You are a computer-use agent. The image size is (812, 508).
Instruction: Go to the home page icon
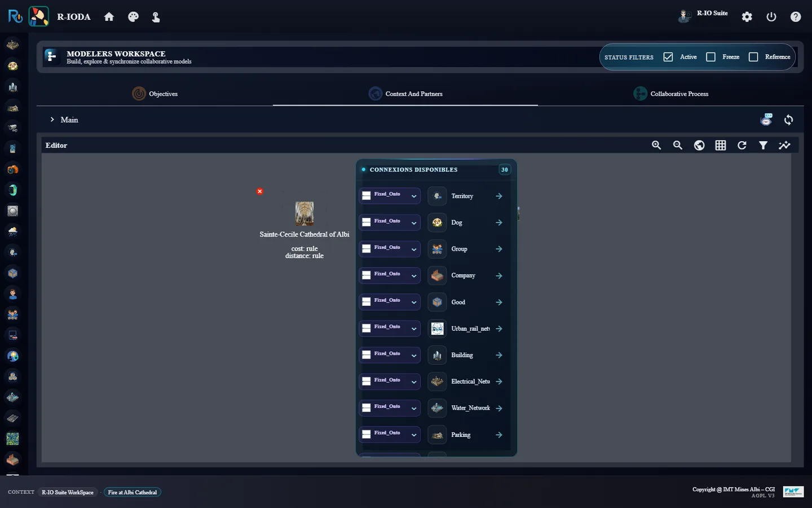point(109,17)
